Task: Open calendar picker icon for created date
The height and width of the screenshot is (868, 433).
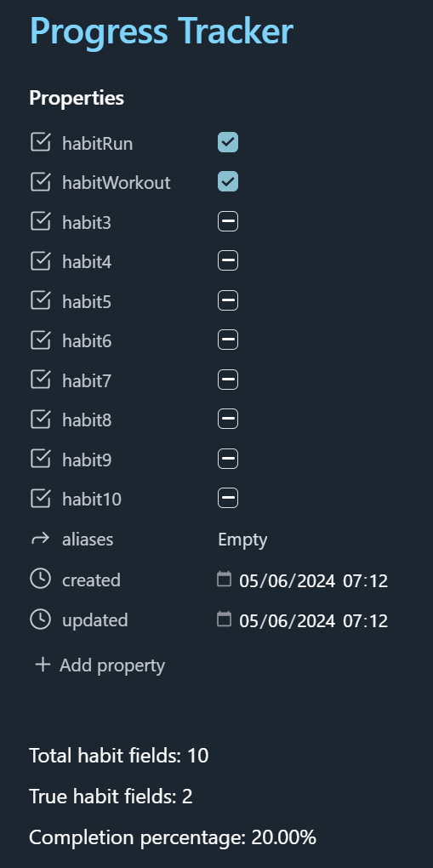Action: [224, 579]
